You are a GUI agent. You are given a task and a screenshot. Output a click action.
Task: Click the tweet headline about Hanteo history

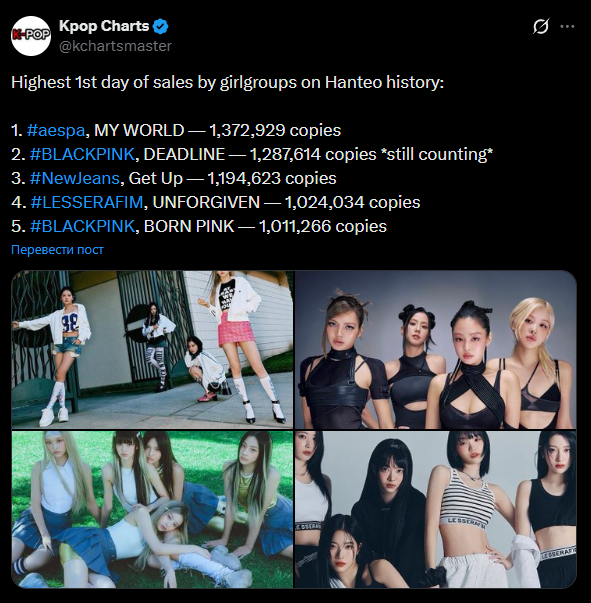tap(228, 82)
